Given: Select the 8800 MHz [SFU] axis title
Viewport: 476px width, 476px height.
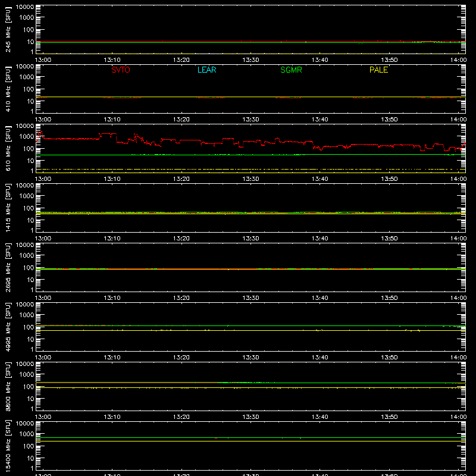Looking at the screenshot, I should tap(8, 386).
